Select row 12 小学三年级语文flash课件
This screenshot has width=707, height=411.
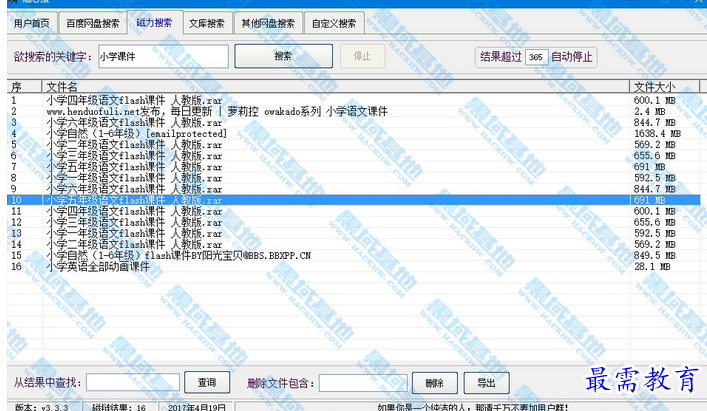click(x=354, y=222)
